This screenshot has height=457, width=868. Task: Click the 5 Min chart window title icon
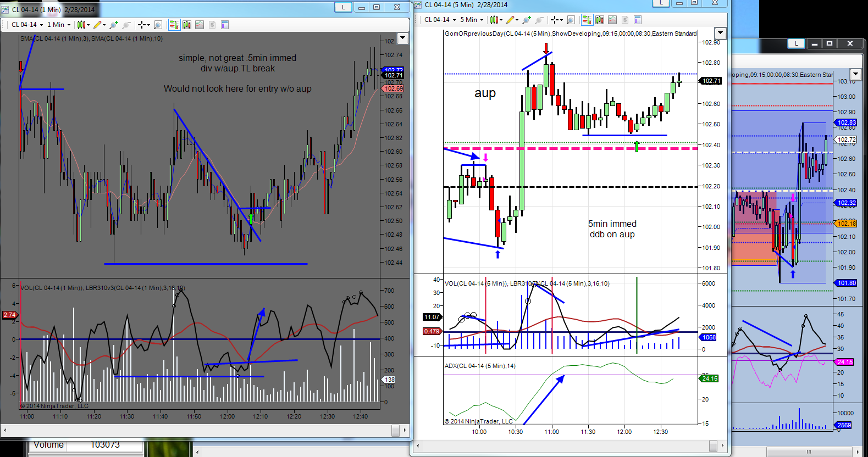(418, 4)
